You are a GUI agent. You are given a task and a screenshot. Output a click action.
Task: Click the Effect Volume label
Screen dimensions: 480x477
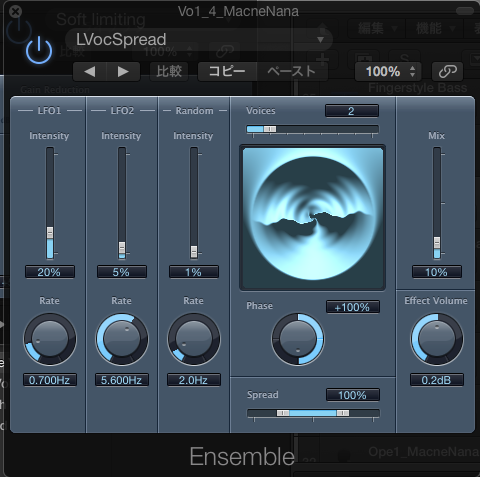436,301
